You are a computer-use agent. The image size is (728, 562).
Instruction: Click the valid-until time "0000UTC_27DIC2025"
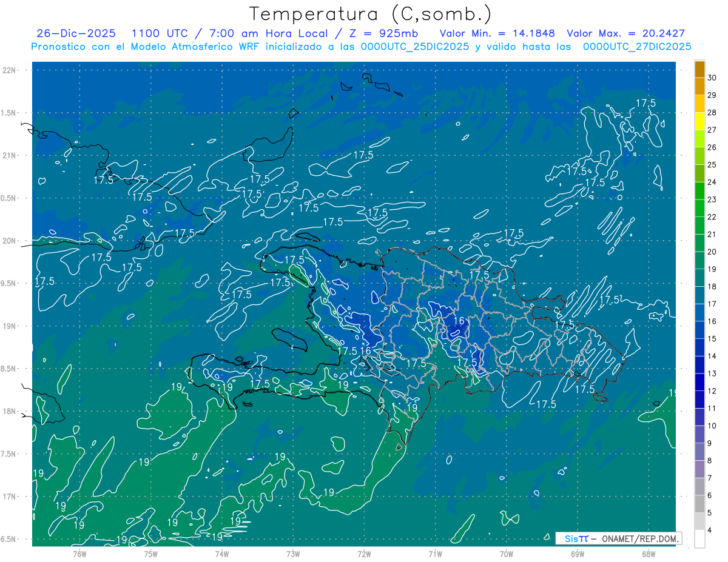click(x=637, y=47)
